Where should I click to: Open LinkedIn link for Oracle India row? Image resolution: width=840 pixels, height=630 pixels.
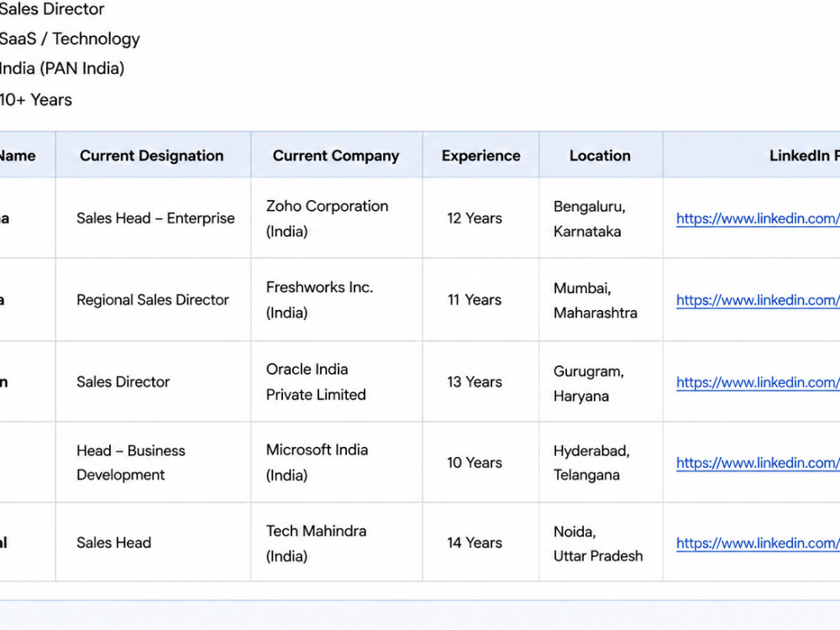coord(758,382)
